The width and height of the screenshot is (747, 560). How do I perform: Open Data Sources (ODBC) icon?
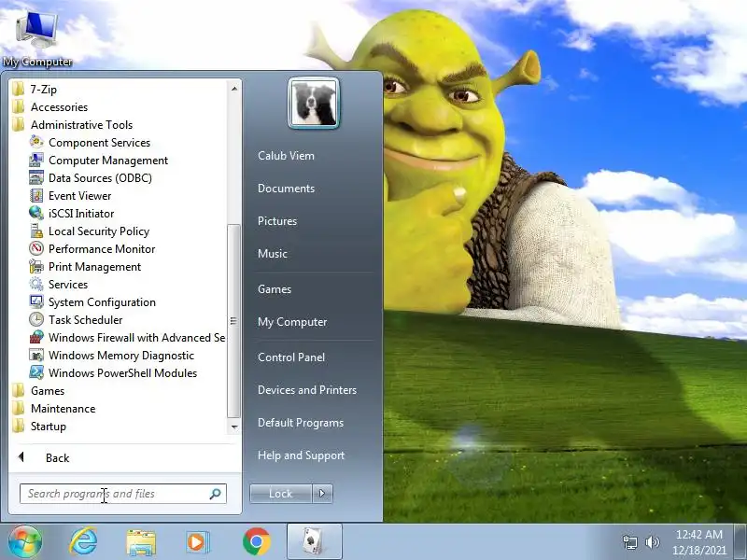click(x=36, y=177)
